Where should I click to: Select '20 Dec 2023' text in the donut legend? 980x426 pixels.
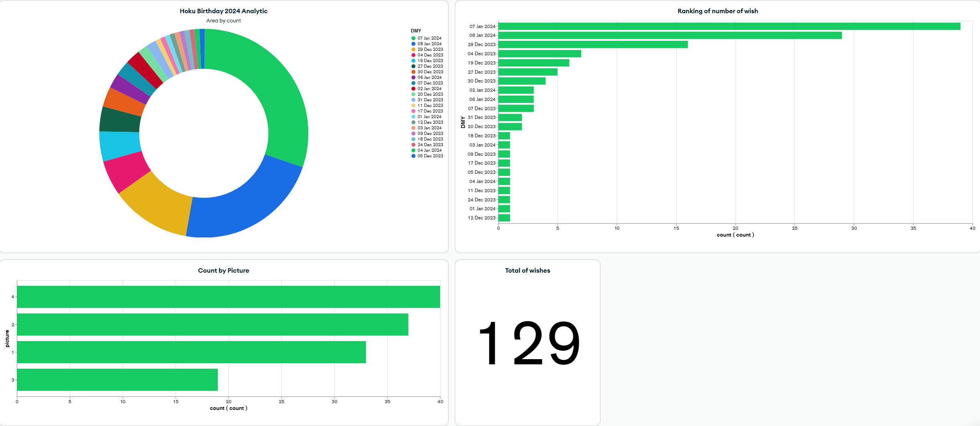pyautogui.click(x=430, y=94)
